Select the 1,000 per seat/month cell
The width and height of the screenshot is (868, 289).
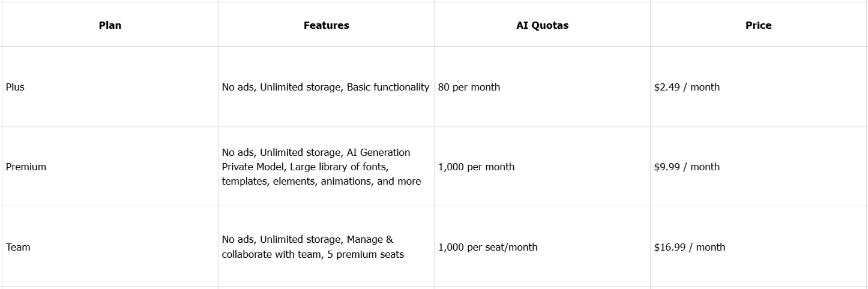coord(487,247)
